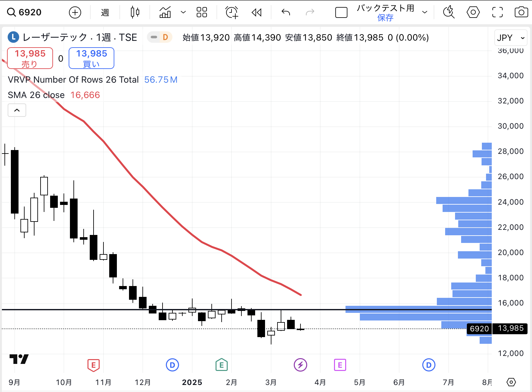Take a chart snapshot with camera

521,12
